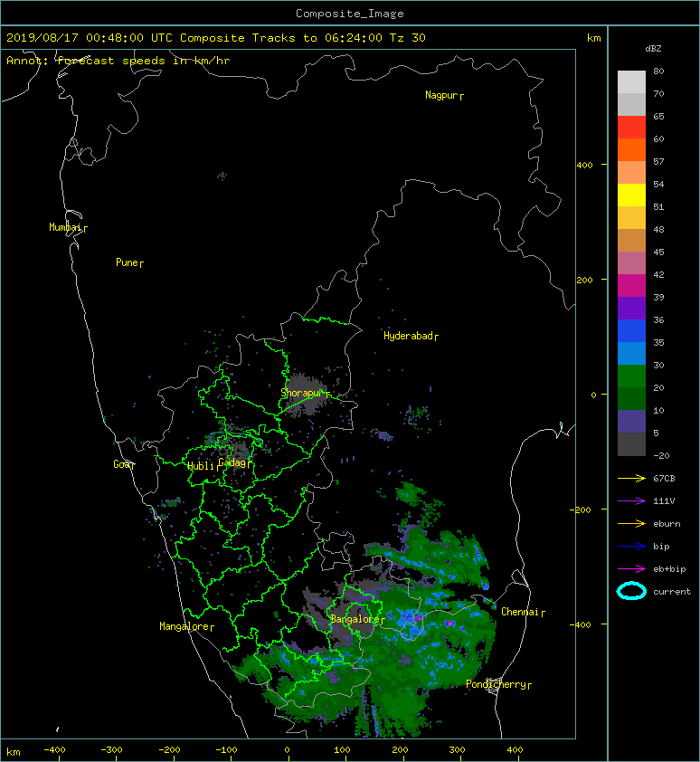
Task: Select the purple 36–39 dBZ color swatch
Action: pyautogui.click(x=631, y=309)
